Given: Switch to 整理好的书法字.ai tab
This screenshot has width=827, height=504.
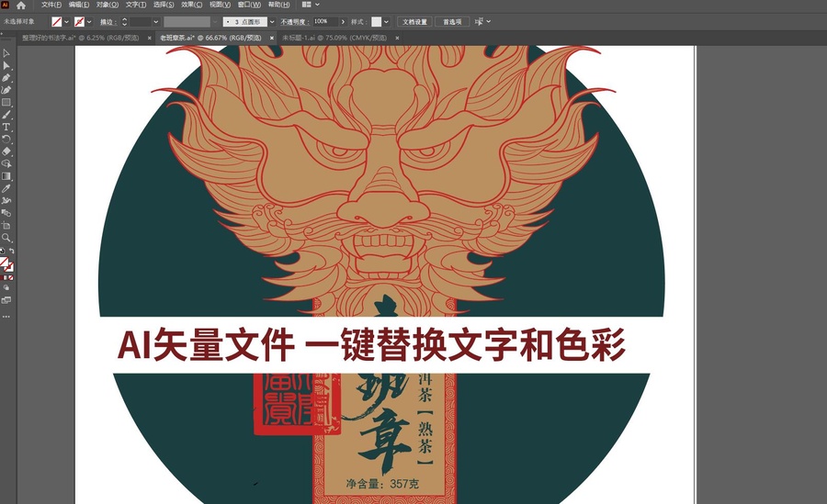Looking at the screenshot, I should (x=80, y=38).
